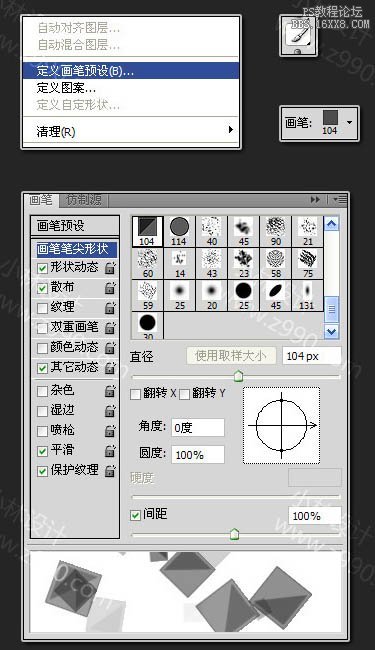Choose the 75 streak brush preset
Screen dimensions: 375x650
click(x=308, y=264)
